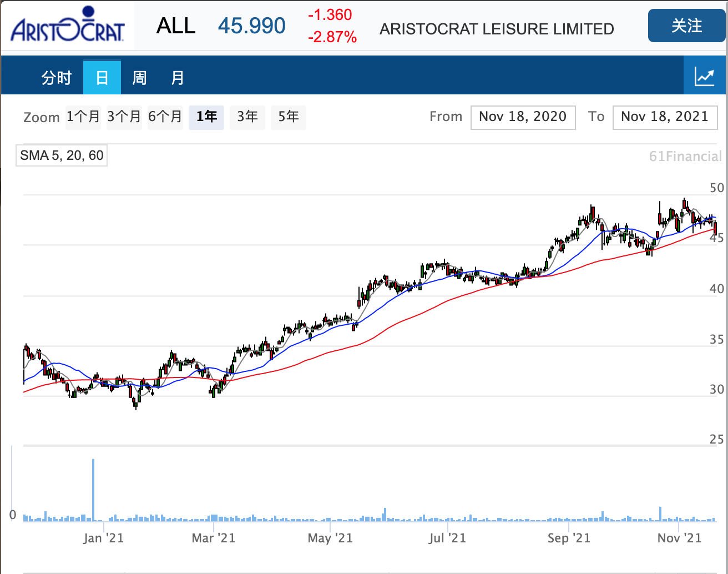Click the May '21 axis label

pos(330,538)
